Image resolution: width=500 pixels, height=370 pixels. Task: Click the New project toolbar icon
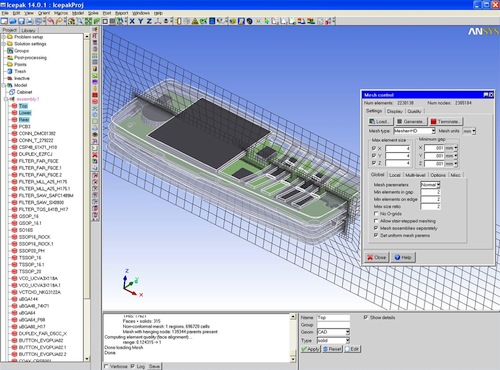click(x=4, y=21)
